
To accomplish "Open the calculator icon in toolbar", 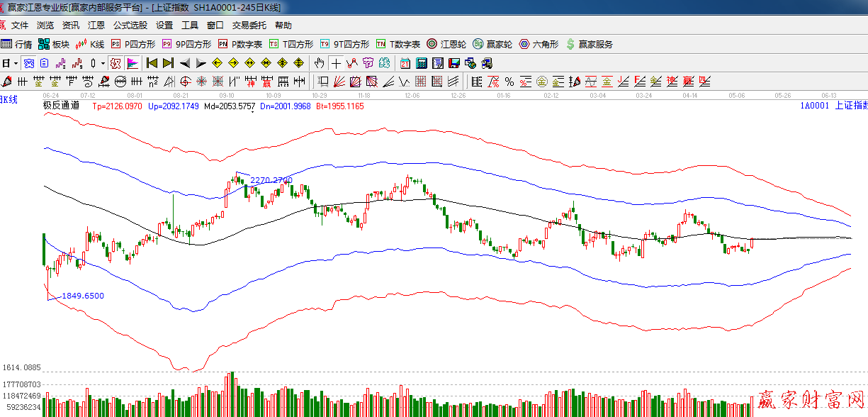I will [x=422, y=63].
